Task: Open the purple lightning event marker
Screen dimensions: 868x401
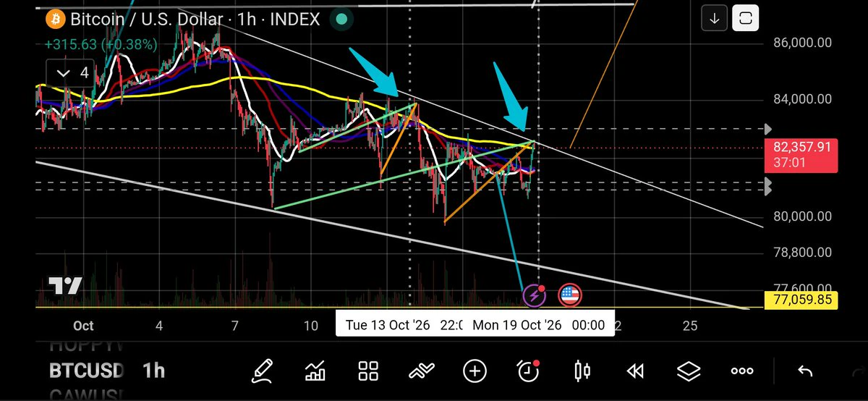Action: (x=534, y=295)
